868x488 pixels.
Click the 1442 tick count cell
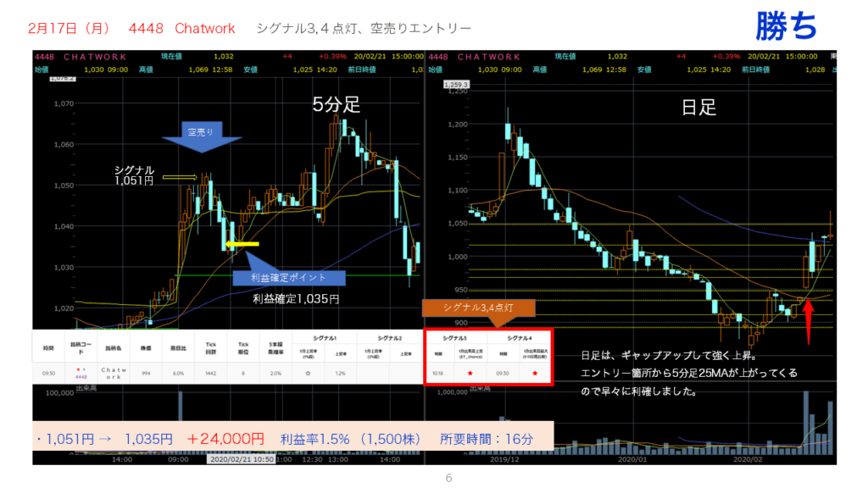tap(211, 374)
